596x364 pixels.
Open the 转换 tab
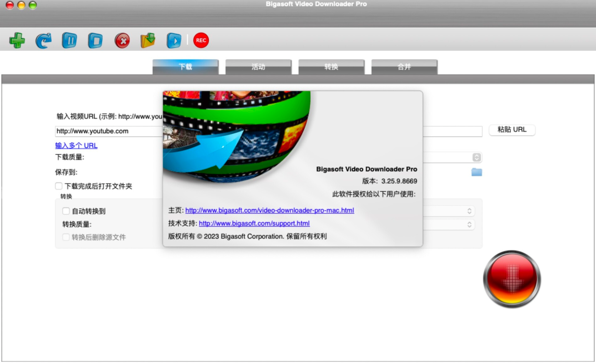(331, 67)
